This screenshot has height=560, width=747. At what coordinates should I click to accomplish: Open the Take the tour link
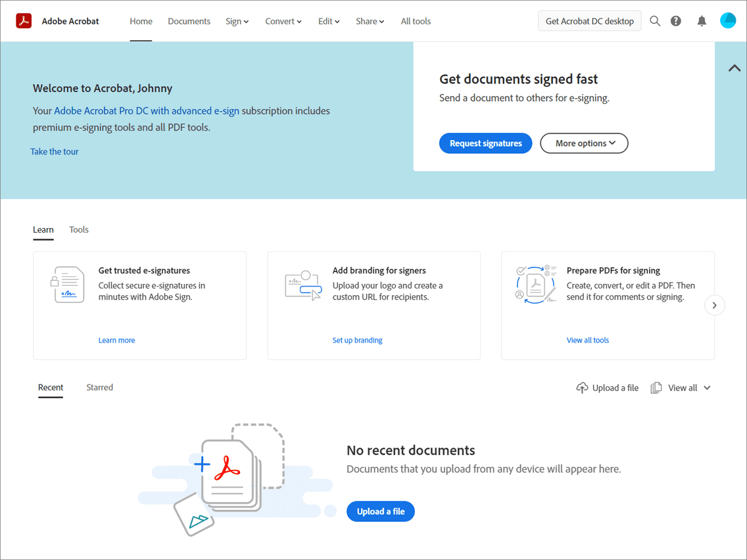[x=54, y=151]
